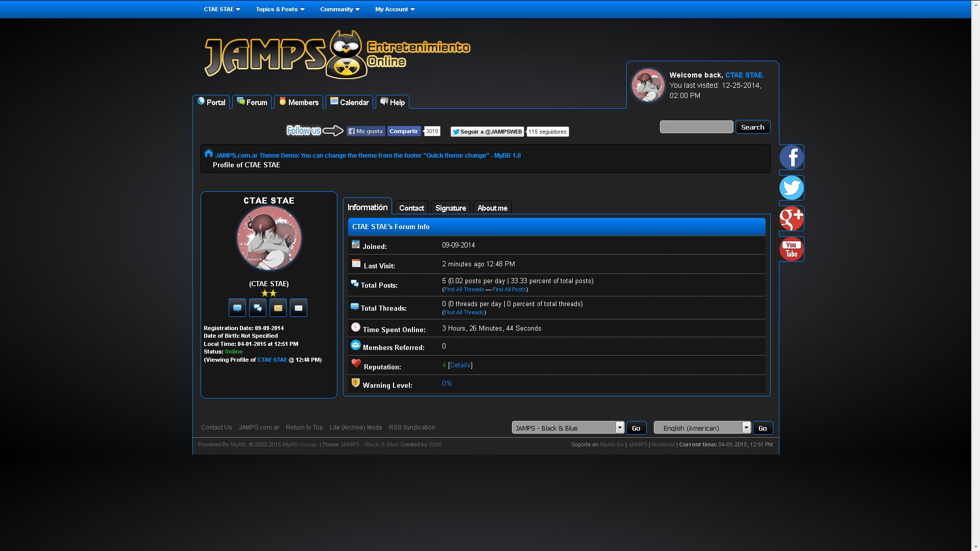Screen dimensions: 980x551
Task: Open the English (American) language dropdown
Action: click(x=702, y=428)
